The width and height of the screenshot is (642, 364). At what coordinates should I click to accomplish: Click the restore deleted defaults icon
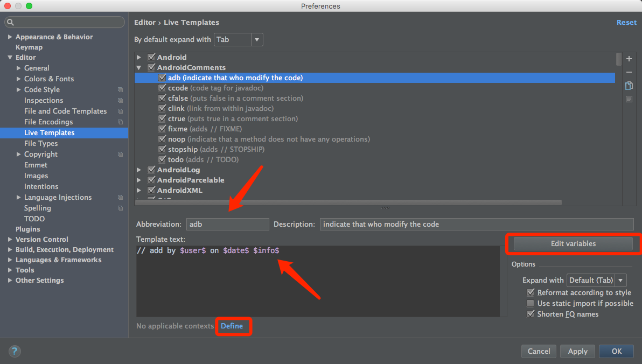(x=629, y=99)
